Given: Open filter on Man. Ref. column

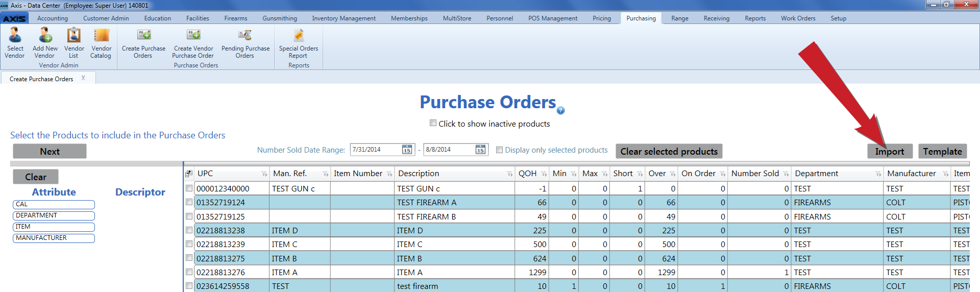Looking at the screenshot, I should coord(325,174).
